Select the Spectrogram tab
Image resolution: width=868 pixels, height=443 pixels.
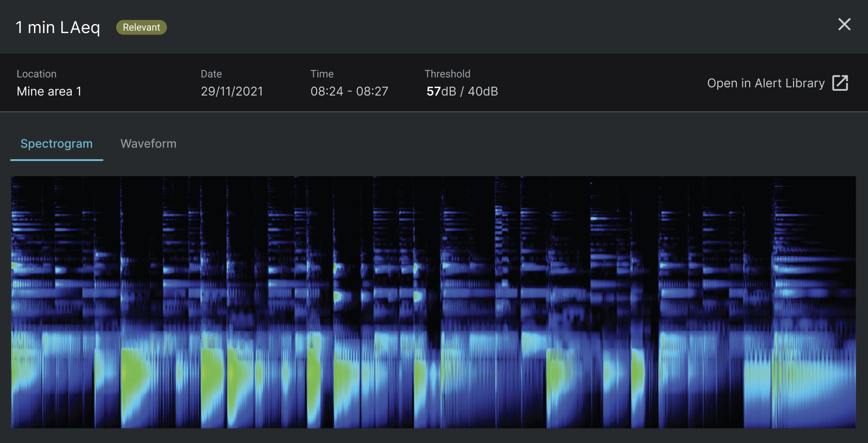57,143
